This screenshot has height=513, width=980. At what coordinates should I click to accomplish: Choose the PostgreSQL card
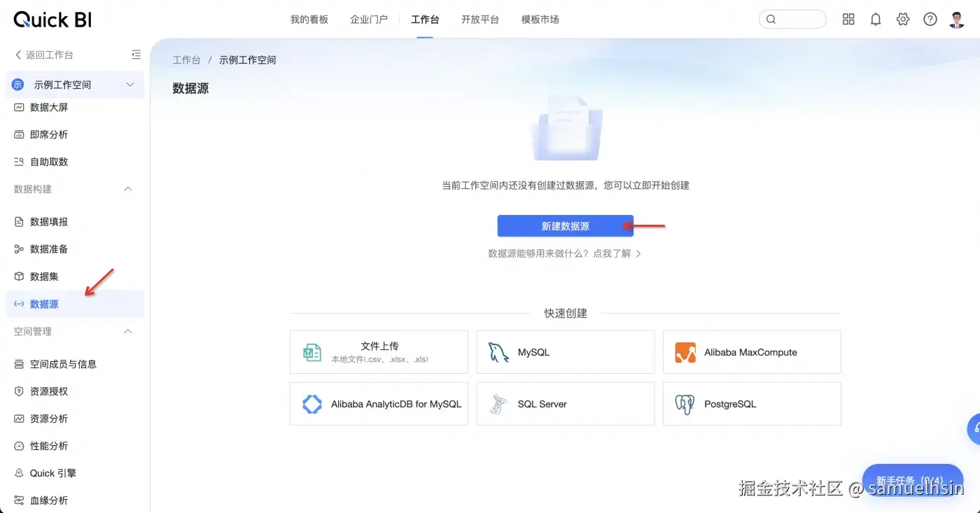click(752, 404)
